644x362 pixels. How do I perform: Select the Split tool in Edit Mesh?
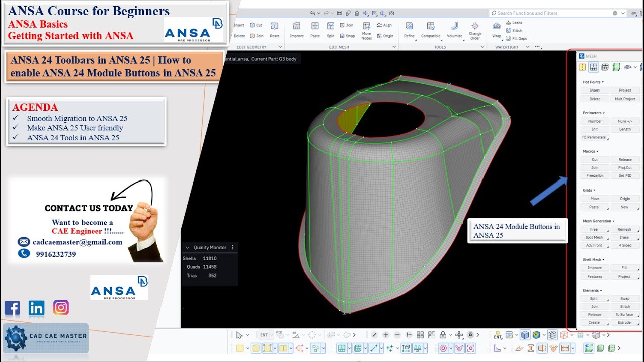pyautogui.click(x=331, y=30)
